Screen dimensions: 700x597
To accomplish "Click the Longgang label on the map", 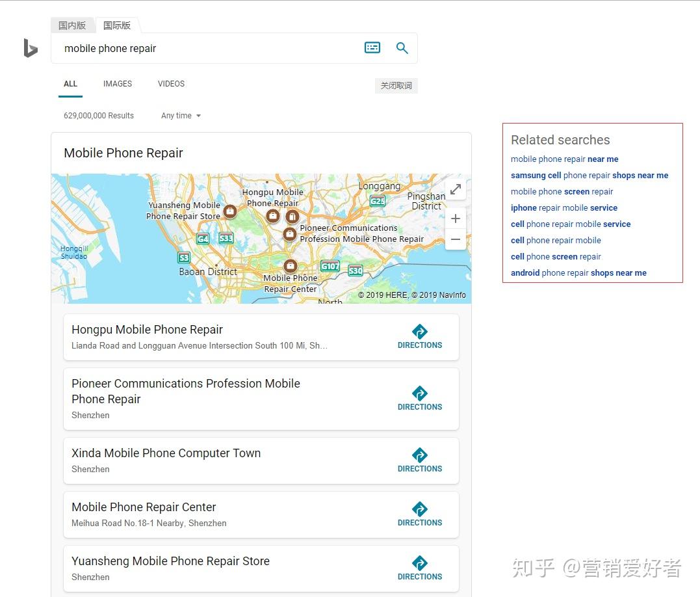I will pos(380,186).
